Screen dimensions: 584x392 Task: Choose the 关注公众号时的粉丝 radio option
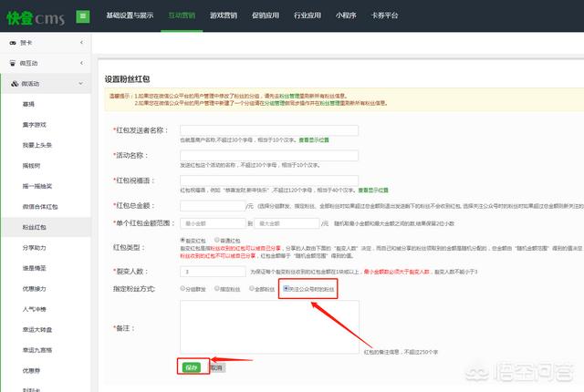click(287, 288)
